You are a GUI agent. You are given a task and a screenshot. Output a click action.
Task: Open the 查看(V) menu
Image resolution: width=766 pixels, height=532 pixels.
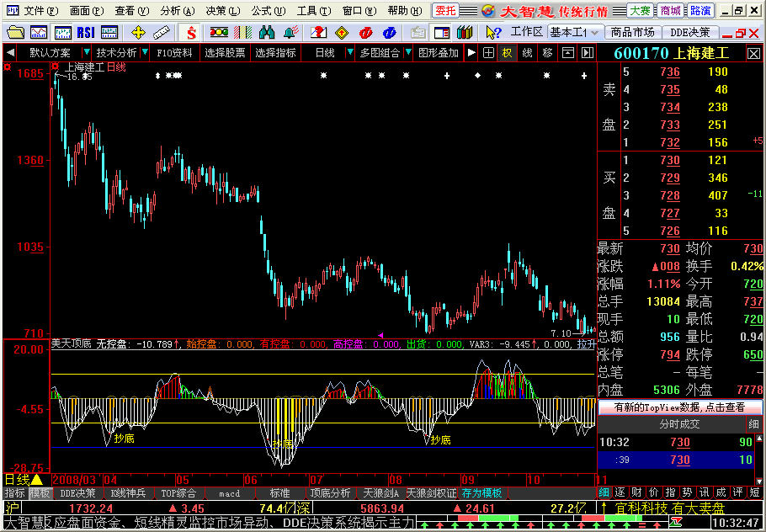(132, 10)
